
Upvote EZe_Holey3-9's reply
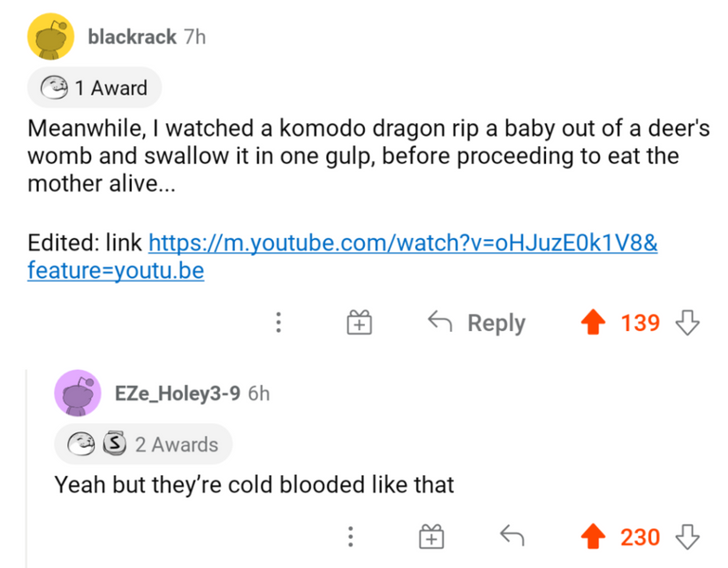tap(592, 538)
